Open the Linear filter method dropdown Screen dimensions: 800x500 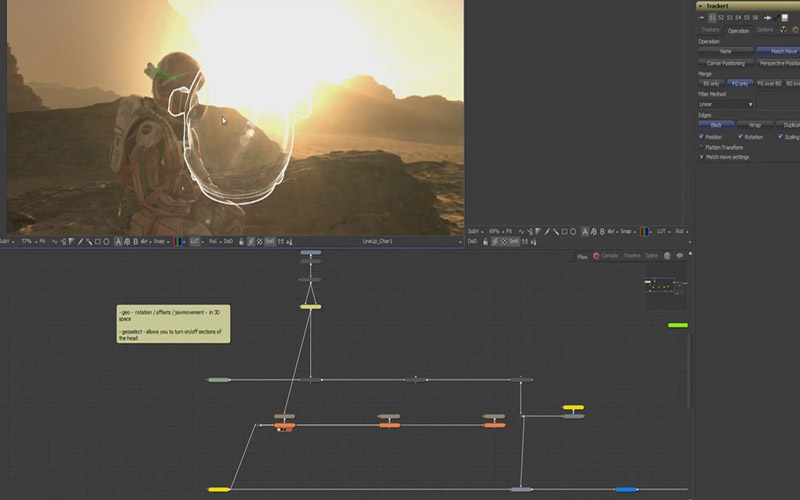point(726,104)
